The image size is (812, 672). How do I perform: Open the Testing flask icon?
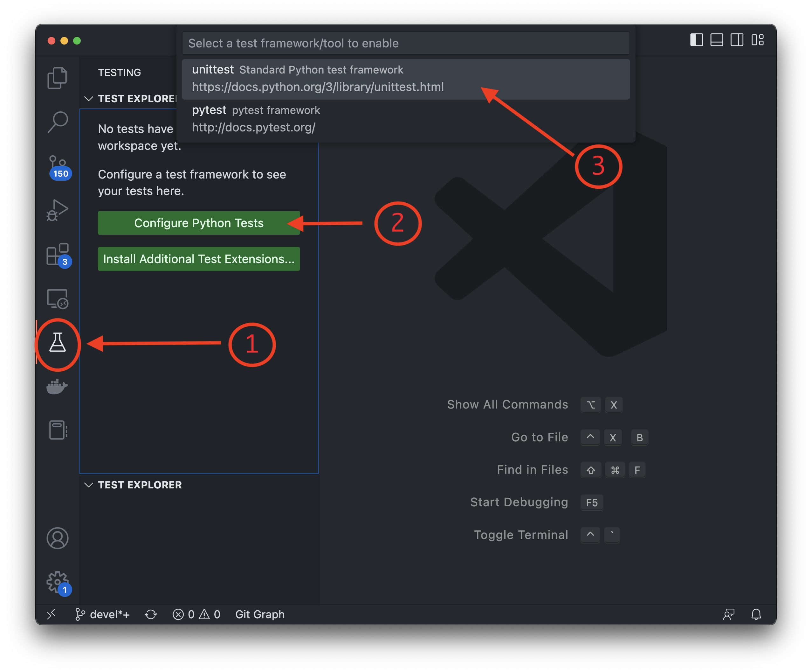click(x=57, y=343)
